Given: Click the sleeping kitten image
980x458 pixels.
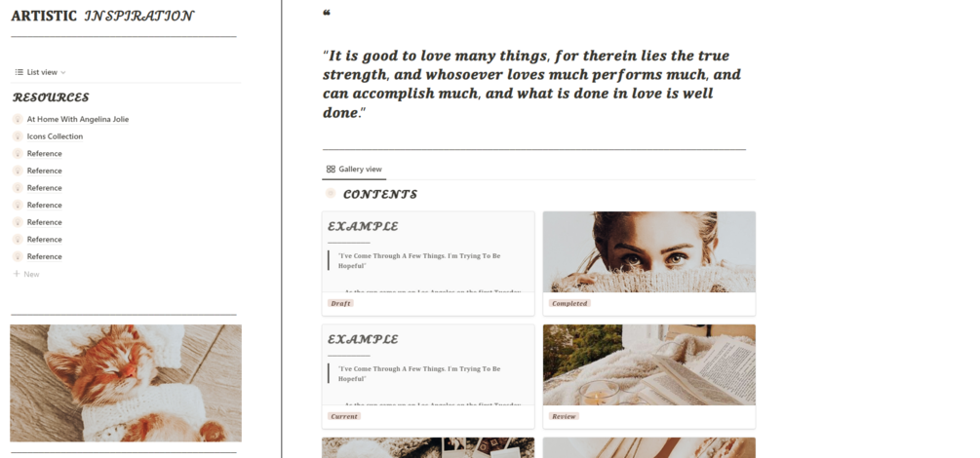Looking at the screenshot, I should pos(126,383).
